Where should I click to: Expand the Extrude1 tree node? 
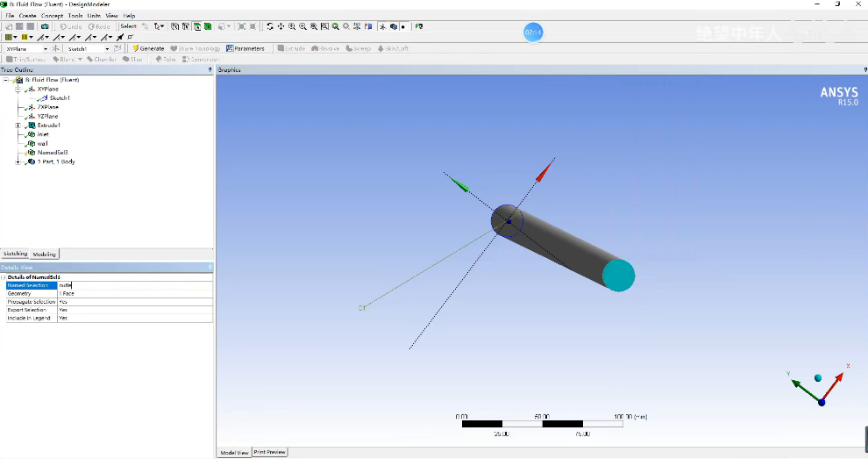(x=18, y=126)
